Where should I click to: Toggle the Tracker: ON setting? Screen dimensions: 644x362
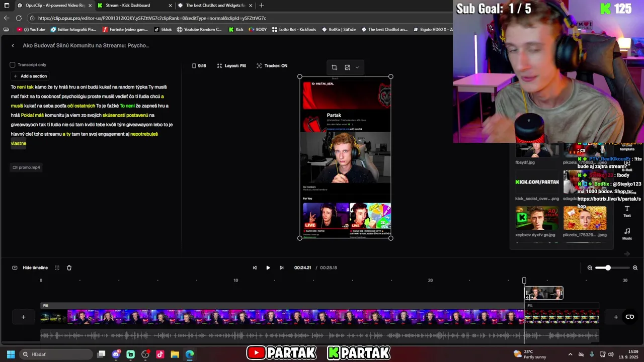point(272,66)
